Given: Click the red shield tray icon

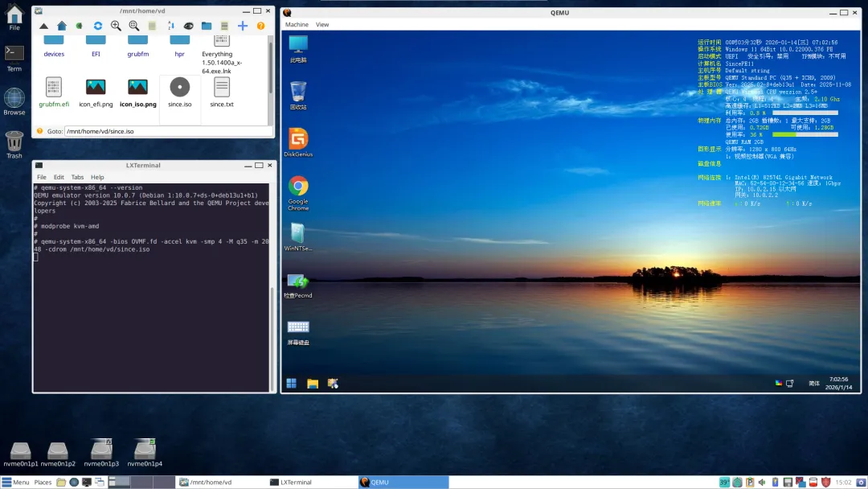Looking at the screenshot, I should pos(826,483).
